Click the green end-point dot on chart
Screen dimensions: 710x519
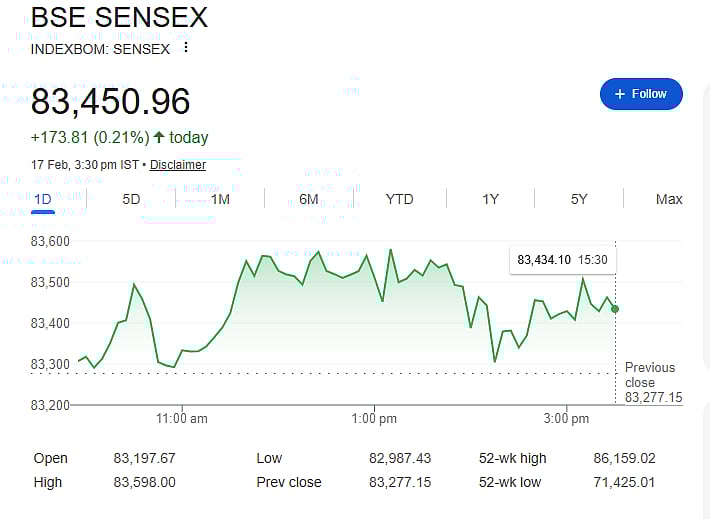615,309
